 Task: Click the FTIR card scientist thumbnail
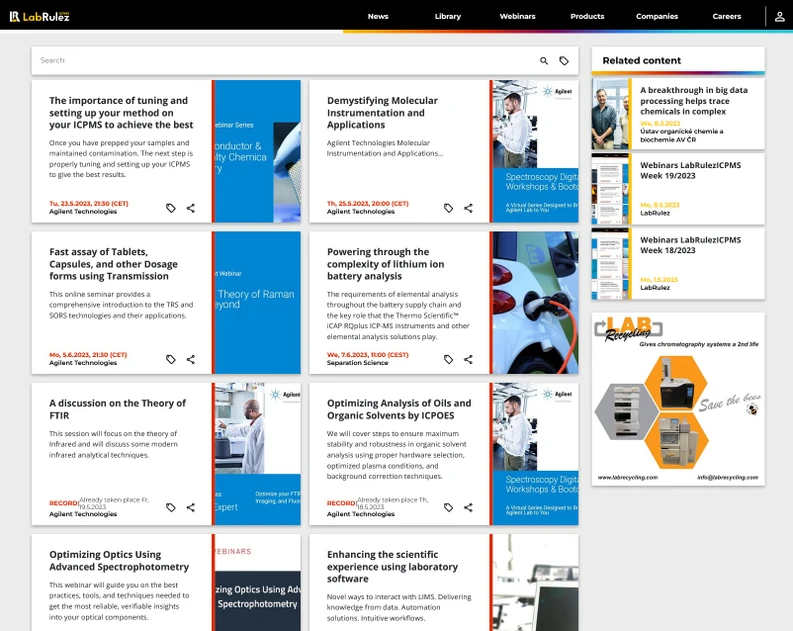(x=257, y=454)
